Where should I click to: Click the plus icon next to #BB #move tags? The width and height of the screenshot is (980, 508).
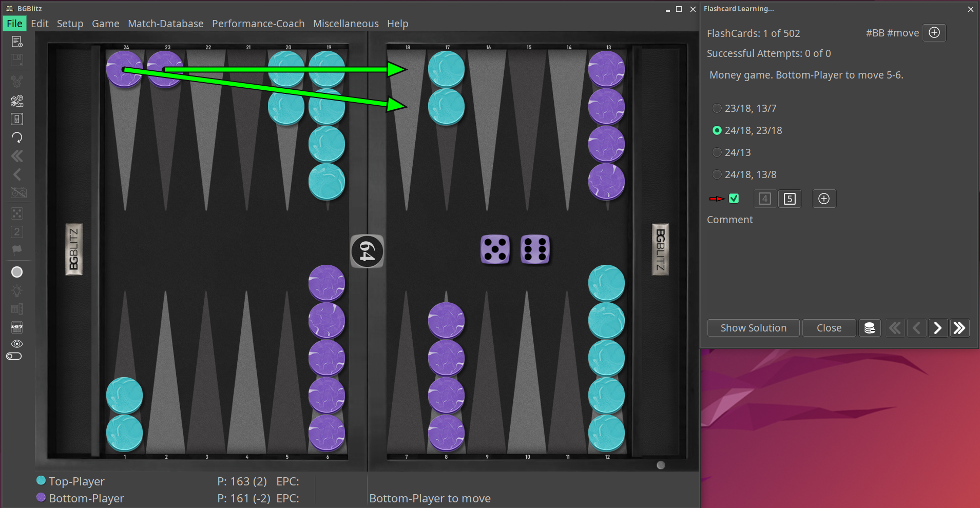[x=934, y=33]
